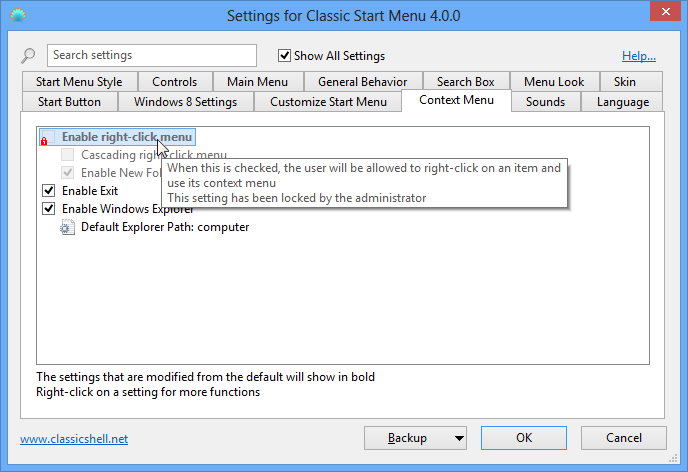Toggle the Show All Settings checkbox
The height and width of the screenshot is (472, 688).
284,56
